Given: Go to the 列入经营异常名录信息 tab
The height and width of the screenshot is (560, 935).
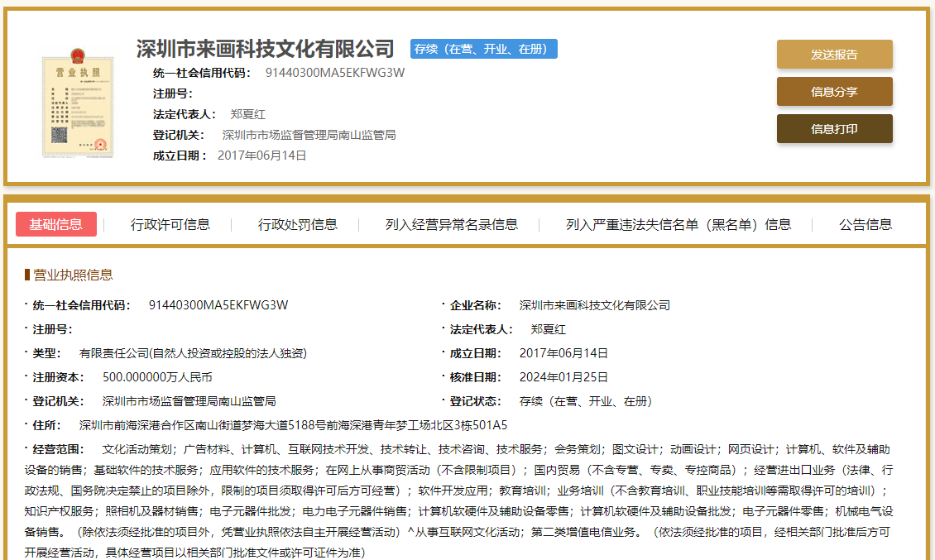Looking at the screenshot, I should click(x=452, y=224).
